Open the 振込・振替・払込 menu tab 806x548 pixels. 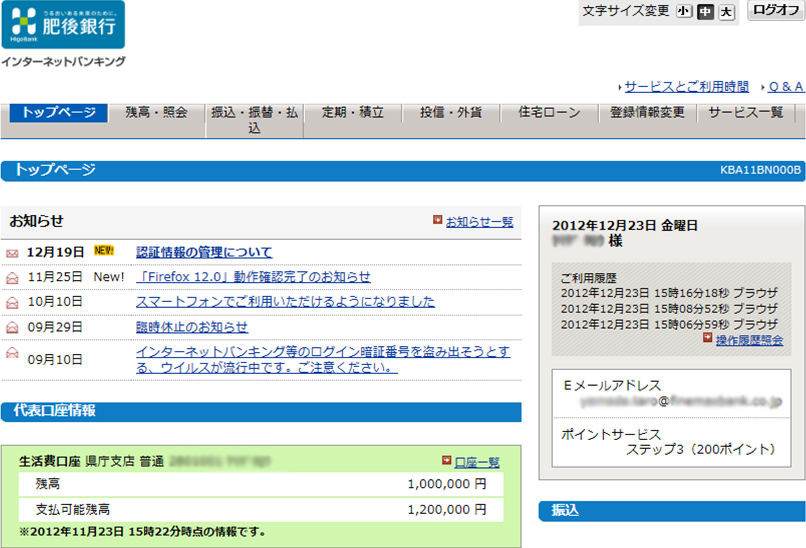click(255, 120)
